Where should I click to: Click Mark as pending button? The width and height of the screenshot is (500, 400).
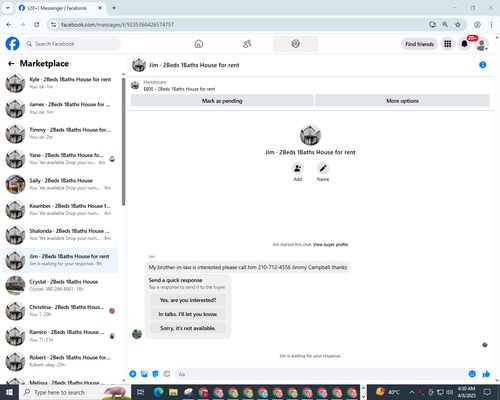[222, 101]
